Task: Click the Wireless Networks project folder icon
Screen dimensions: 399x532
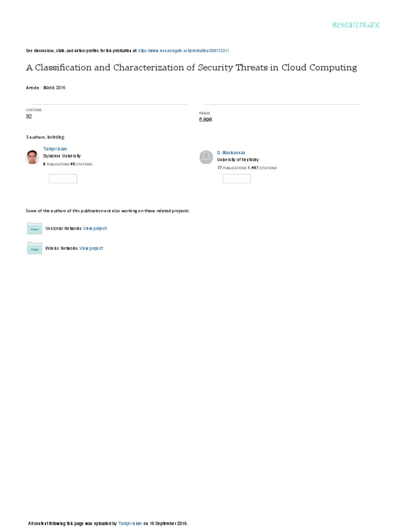Action: pos(34,248)
